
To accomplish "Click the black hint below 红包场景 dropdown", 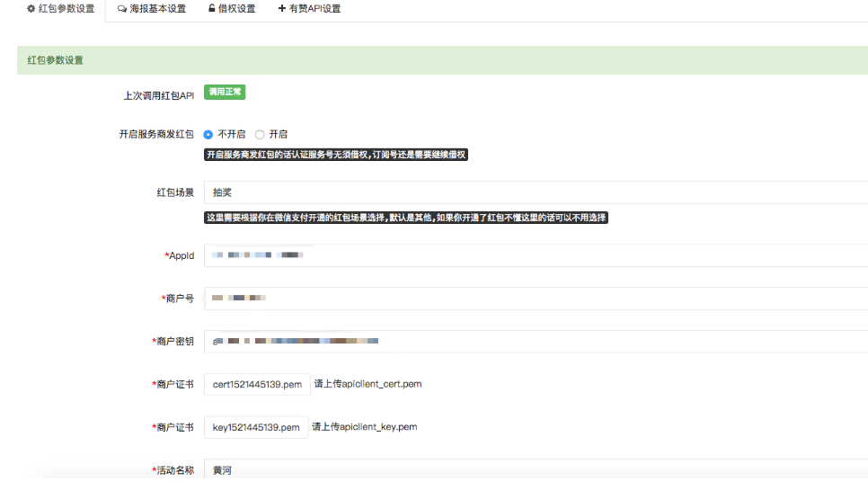I will tap(406, 218).
